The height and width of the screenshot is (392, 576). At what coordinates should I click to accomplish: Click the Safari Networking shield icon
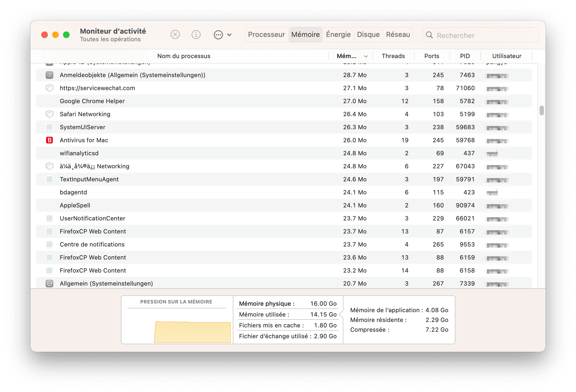coord(49,114)
